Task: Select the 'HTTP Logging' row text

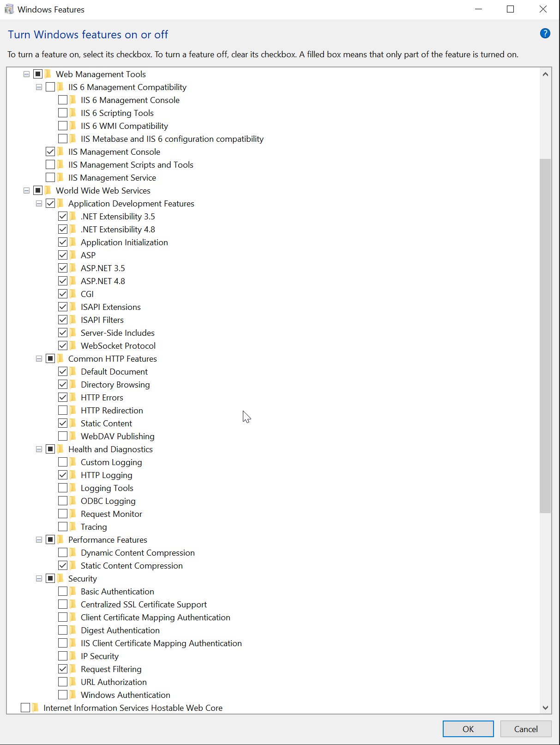Action: click(x=107, y=475)
